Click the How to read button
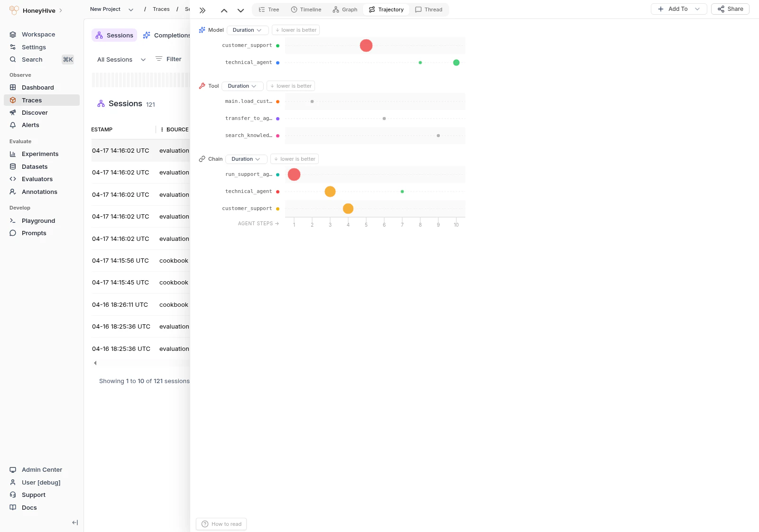This screenshot has width=759, height=532. pyautogui.click(x=221, y=524)
